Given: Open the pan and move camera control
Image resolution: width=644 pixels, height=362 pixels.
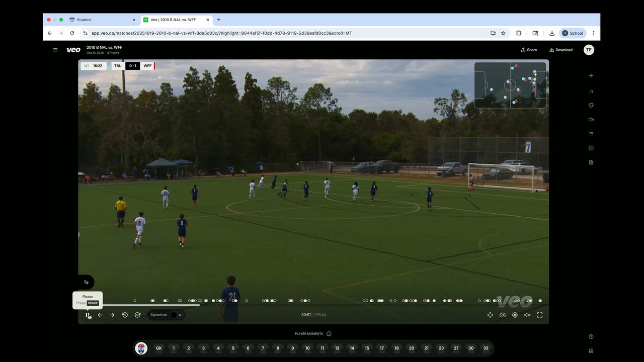Looking at the screenshot, I should click(x=490, y=315).
